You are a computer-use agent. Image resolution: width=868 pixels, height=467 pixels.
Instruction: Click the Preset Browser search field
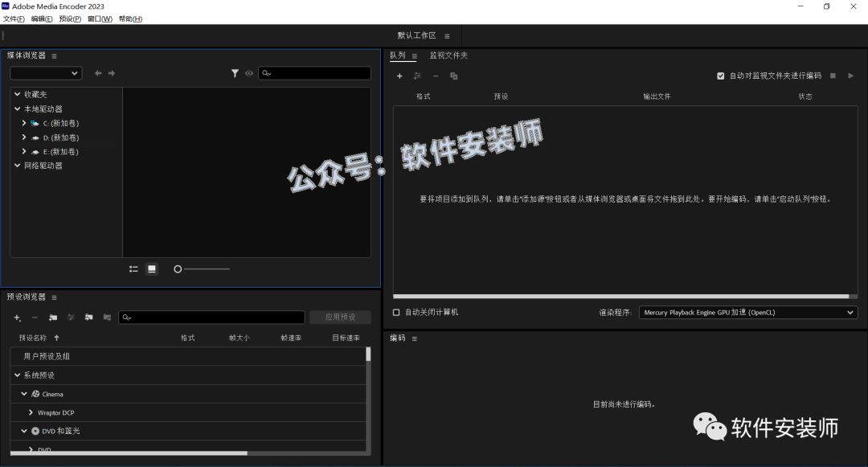[x=211, y=317]
